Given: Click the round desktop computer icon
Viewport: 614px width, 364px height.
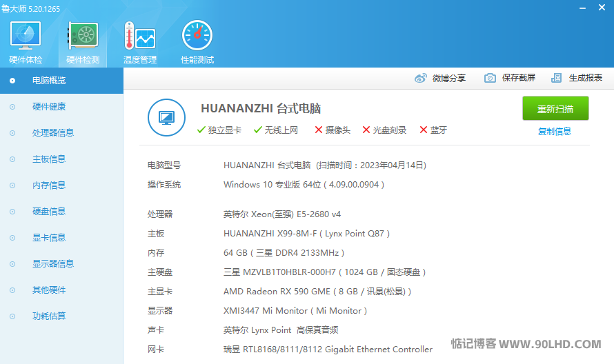Looking at the screenshot, I should coord(166,117).
